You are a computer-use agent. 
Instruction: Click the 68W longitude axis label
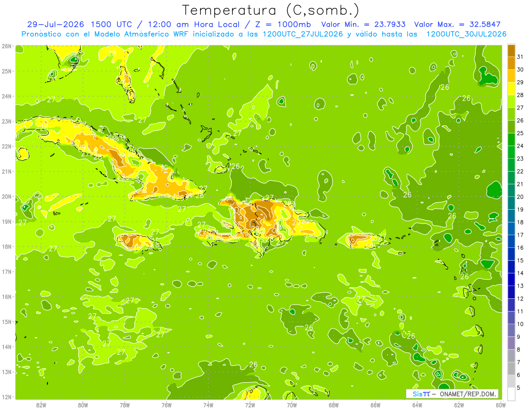click(334, 405)
